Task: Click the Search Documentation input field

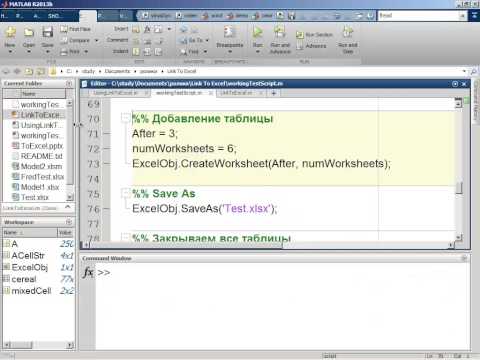Action: pyautogui.click(x=419, y=15)
